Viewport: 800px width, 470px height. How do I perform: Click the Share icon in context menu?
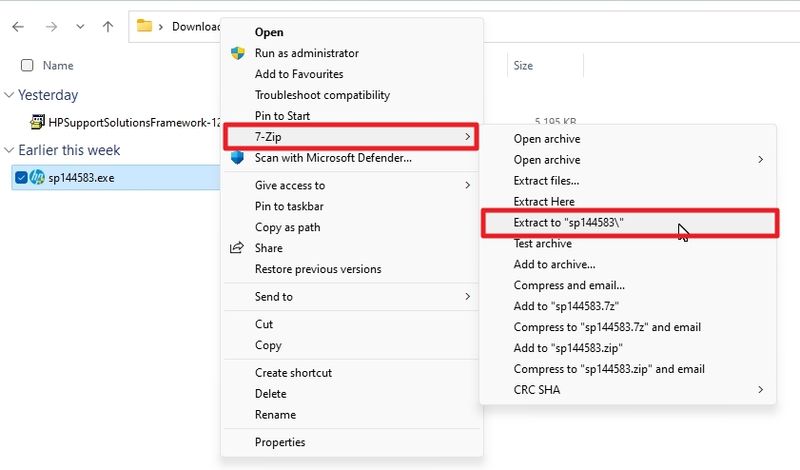[238, 248]
